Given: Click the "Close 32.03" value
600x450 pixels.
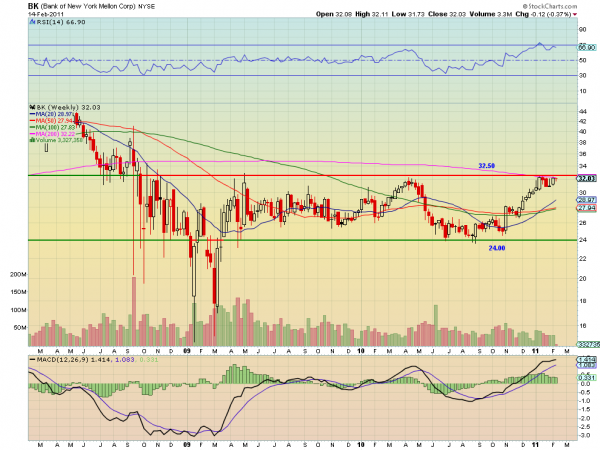Looking at the screenshot, I should pyautogui.click(x=447, y=14).
